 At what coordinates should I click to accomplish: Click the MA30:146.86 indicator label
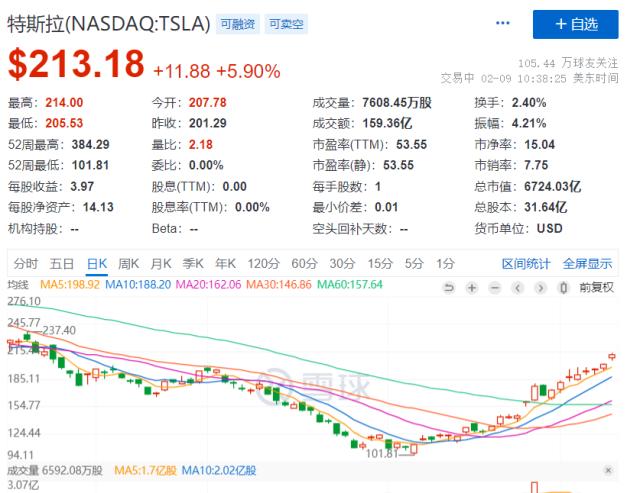click(279, 285)
